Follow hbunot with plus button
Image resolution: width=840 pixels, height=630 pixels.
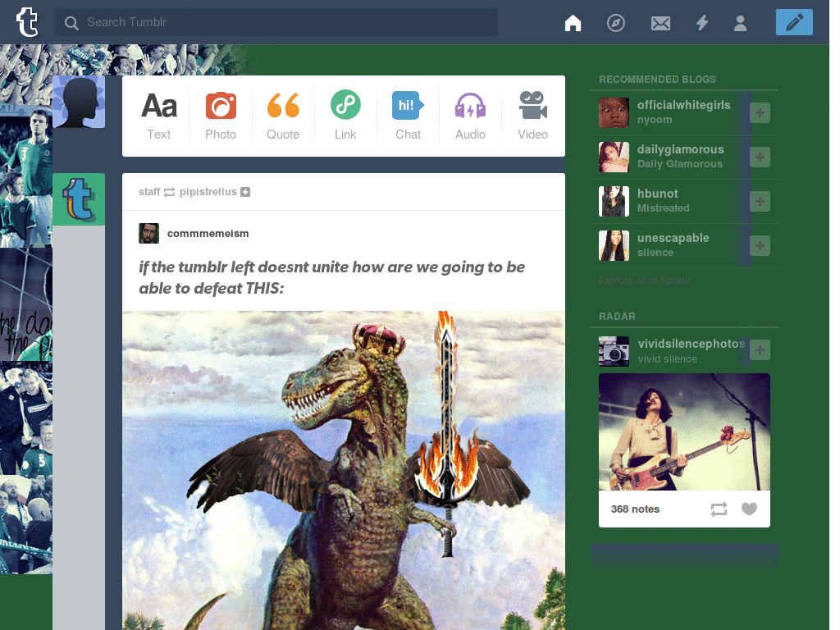[760, 202]
